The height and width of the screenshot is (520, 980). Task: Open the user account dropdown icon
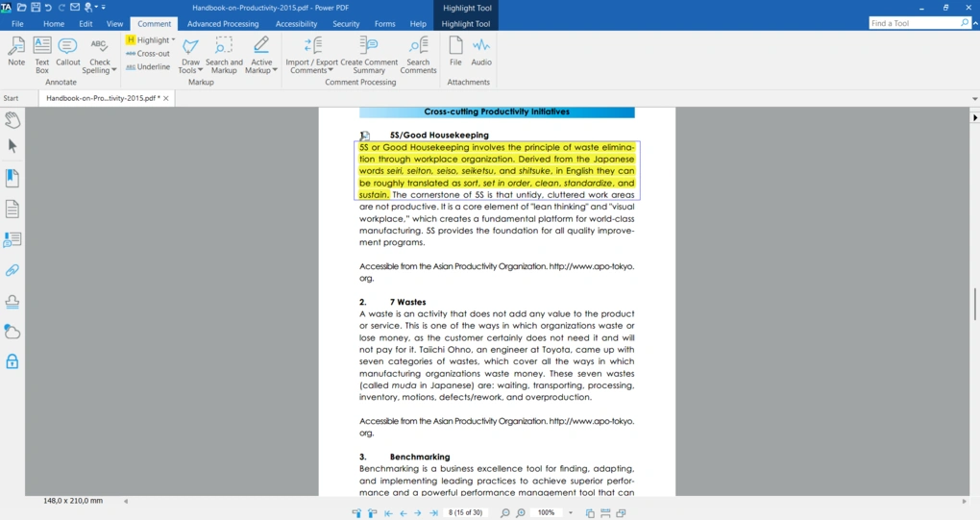[90, 8]
